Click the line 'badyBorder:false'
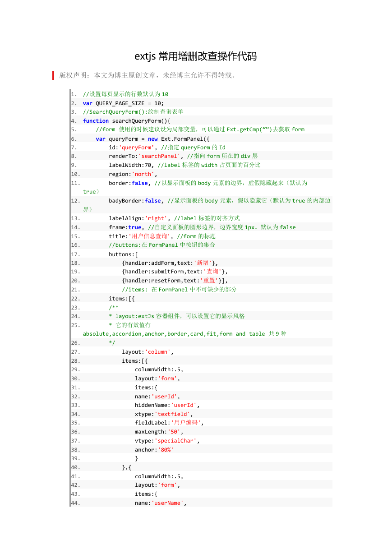This screenshot has height=554, width=392. coord(220,200)
